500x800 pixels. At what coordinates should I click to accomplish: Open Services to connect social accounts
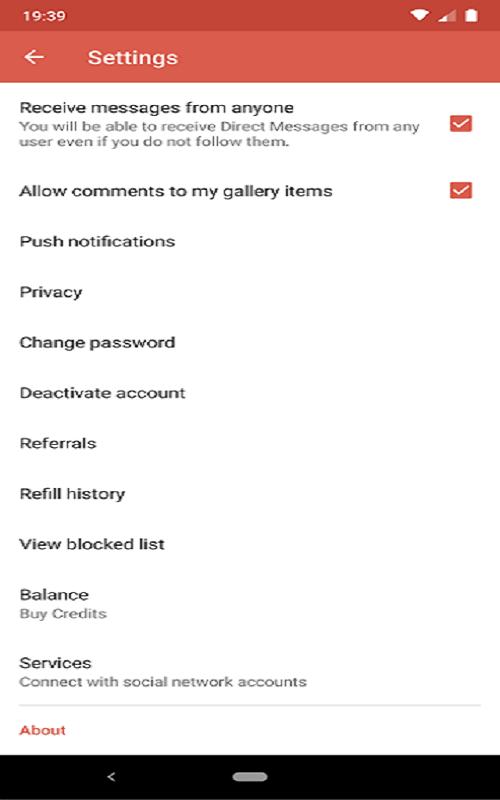point(250,671)
